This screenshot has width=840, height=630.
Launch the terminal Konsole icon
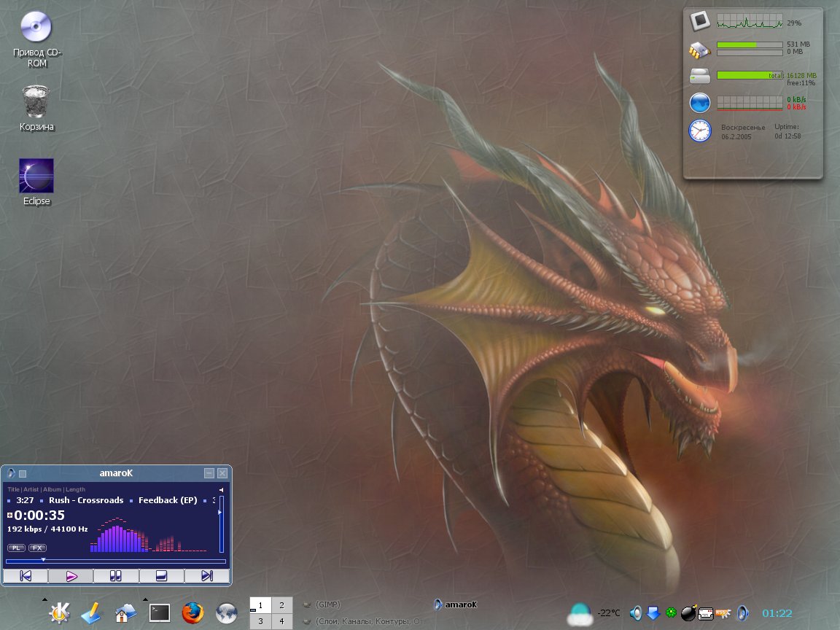click(x=159, y=612)
